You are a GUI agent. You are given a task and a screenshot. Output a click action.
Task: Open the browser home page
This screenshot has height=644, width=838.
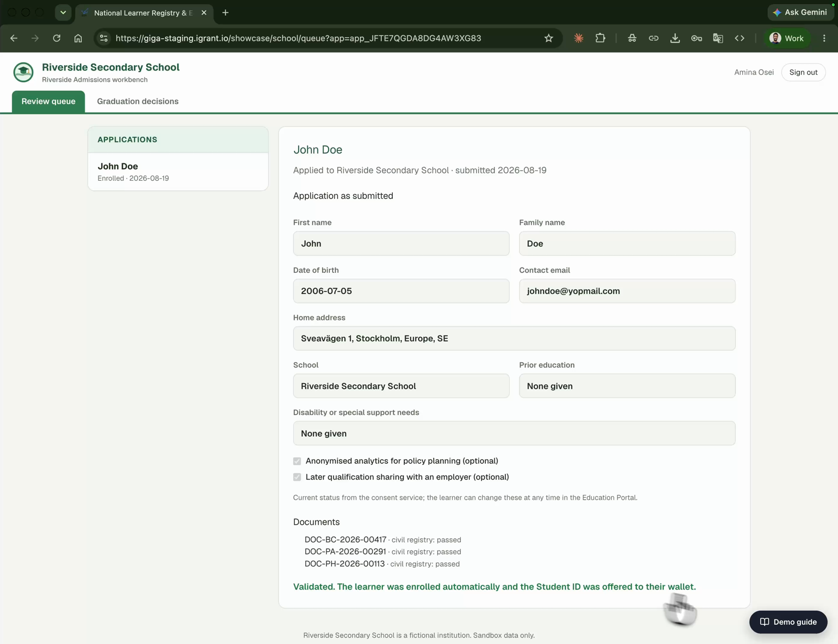pyautogui.click(x=78, y=38)
